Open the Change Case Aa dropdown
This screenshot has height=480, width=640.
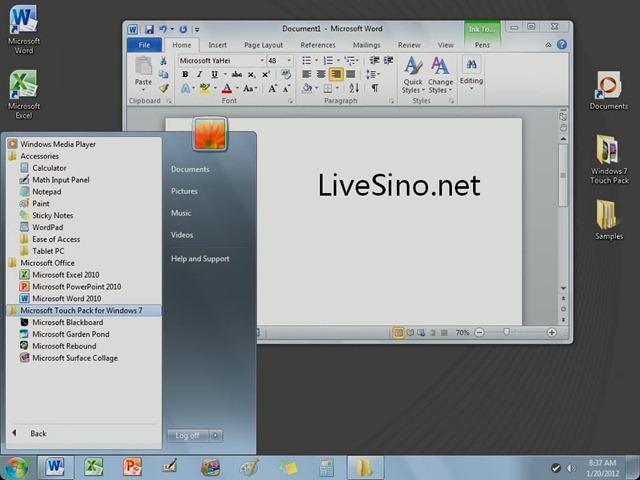[x=250, y=88]
